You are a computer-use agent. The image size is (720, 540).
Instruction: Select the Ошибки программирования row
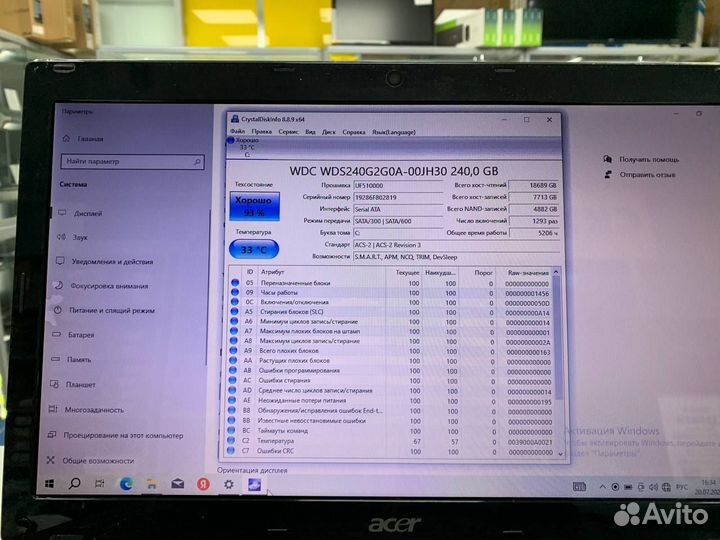point(391,371)
